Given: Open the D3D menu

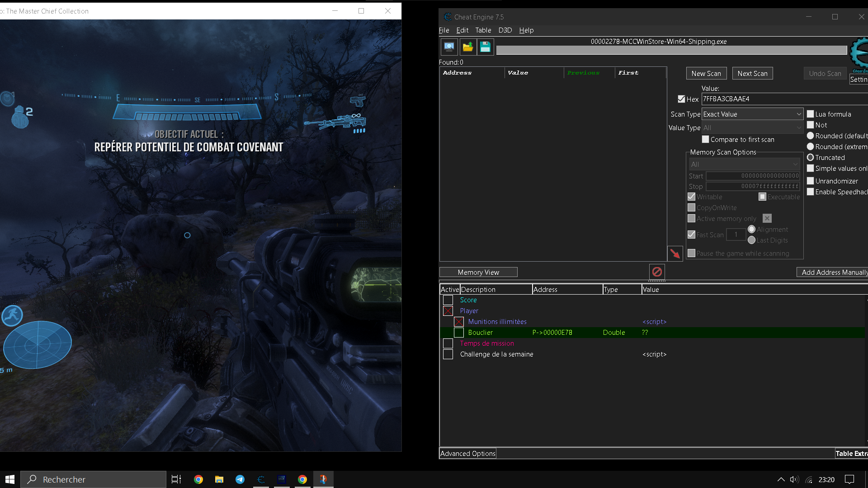Looking at the screenshot, I should 505,30.
